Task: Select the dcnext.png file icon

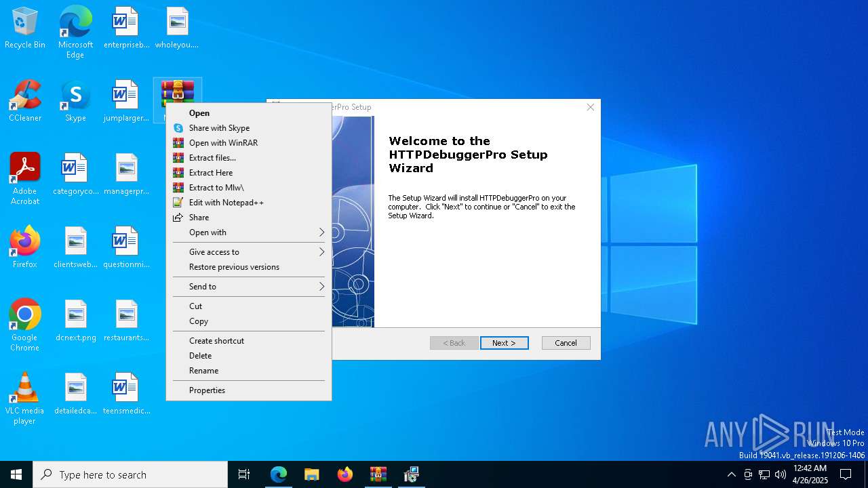Action: (x=75, y=321)
